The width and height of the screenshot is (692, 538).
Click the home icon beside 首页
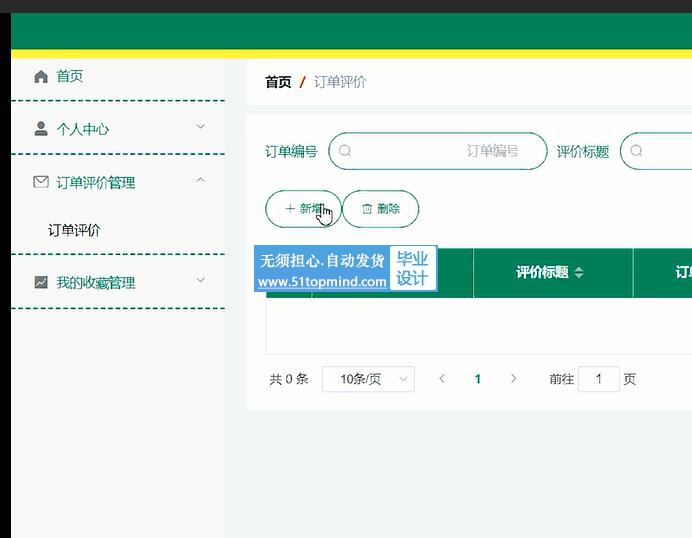coord(41,77)
